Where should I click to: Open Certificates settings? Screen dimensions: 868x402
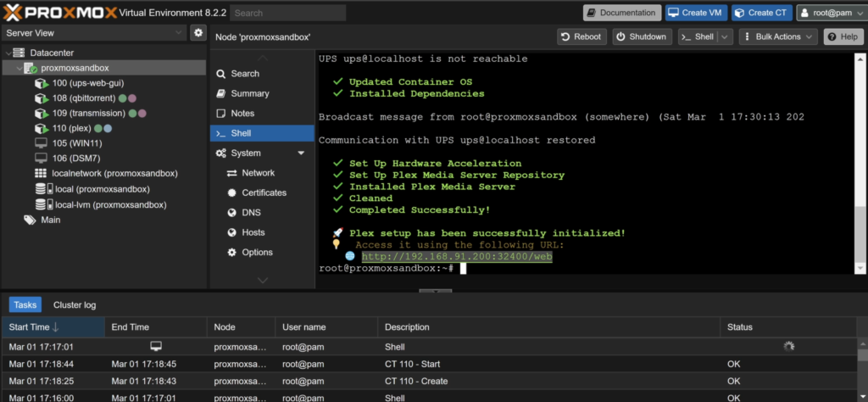[x=262, y=193]
